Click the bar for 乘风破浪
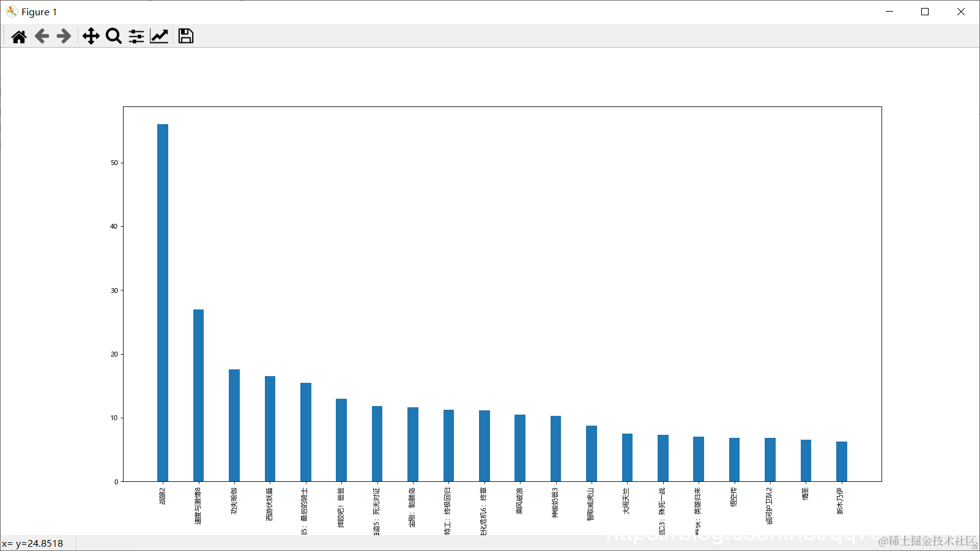The height and width of the screenshot is (551, 980). coord(520,448)
